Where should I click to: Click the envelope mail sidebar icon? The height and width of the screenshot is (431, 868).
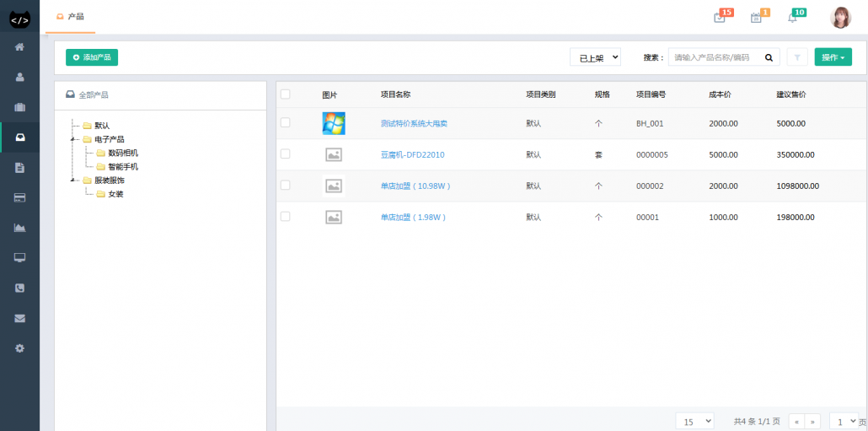(x=19, y=318)
